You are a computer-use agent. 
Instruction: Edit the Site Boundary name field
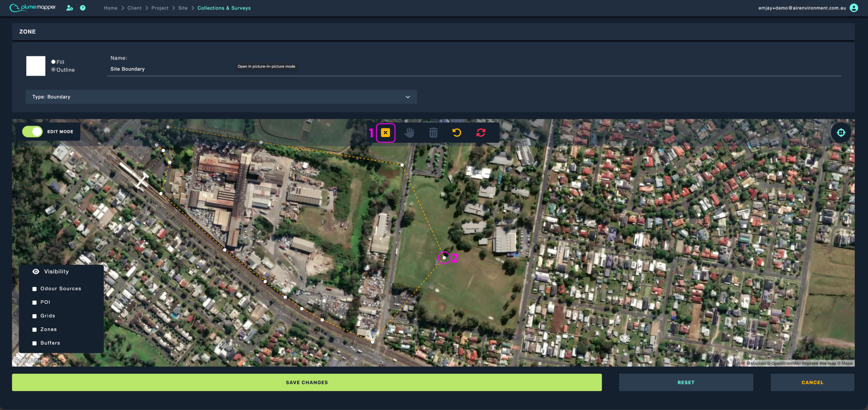tap(474, 69)
